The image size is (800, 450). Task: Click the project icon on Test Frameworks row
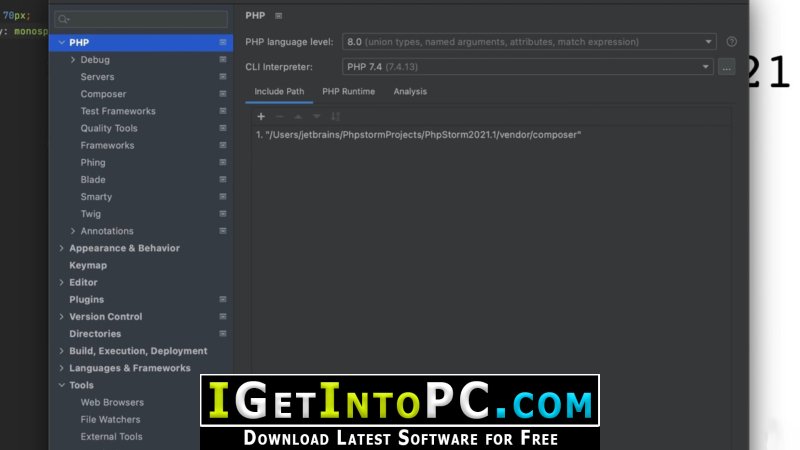click(x=223, y=111)
